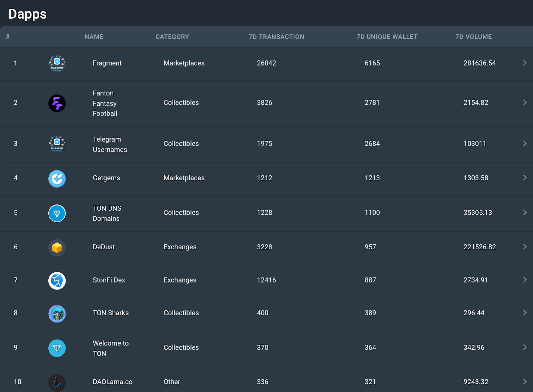533x392 pixels.
Task: Click volume value 35305.13
Action: (478, 212)
